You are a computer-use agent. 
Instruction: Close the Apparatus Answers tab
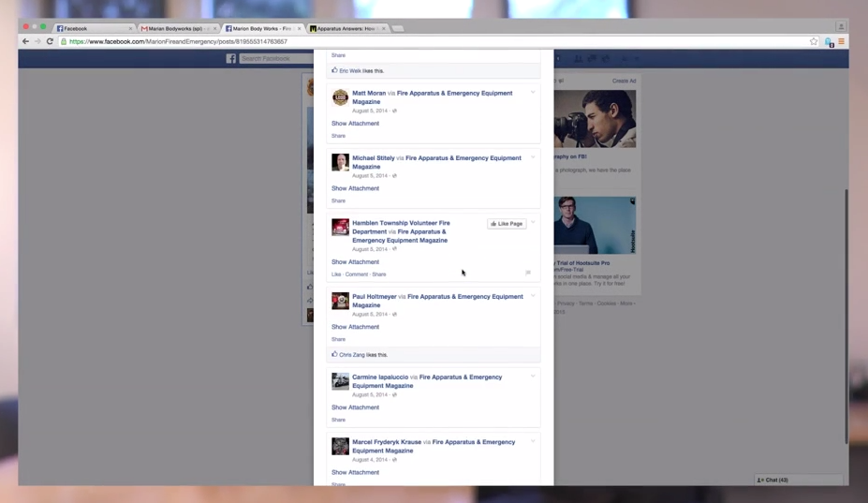pyautogui.click(x=383, y=28)
